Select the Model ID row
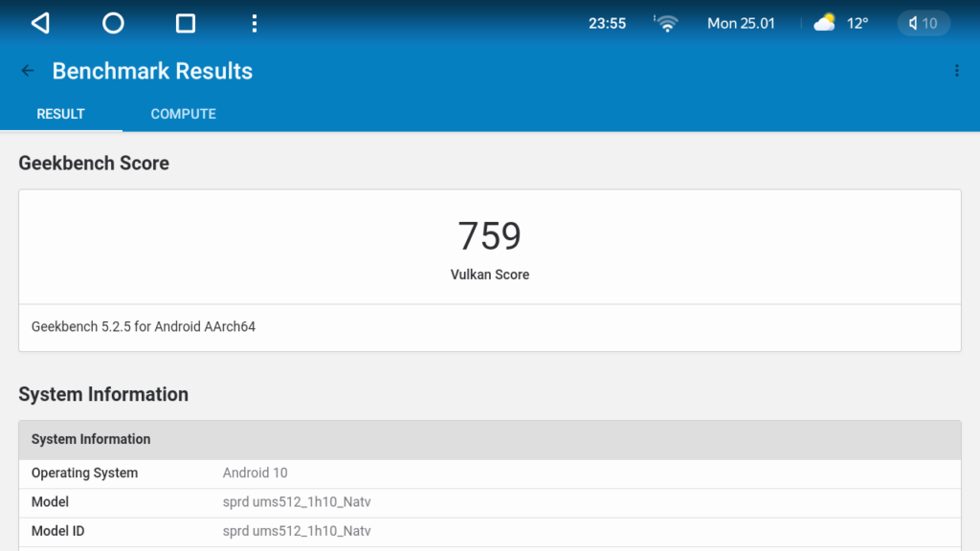 point(489,531)
